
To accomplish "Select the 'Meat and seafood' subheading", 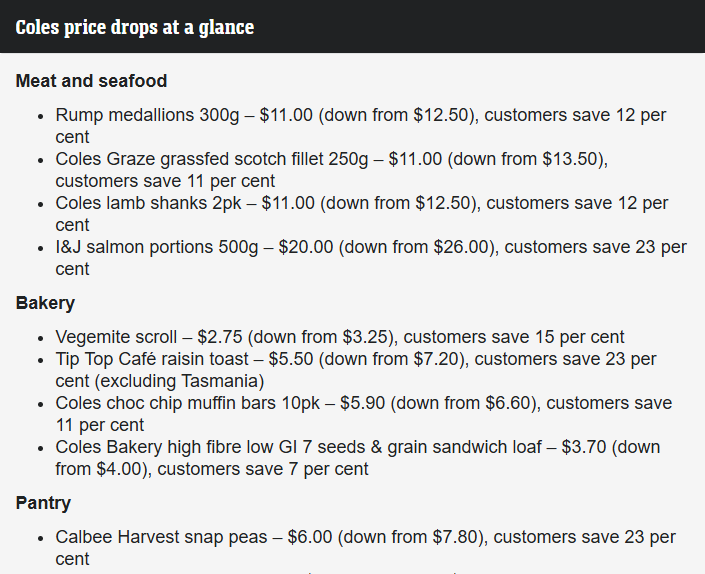I will coord(91,81).
